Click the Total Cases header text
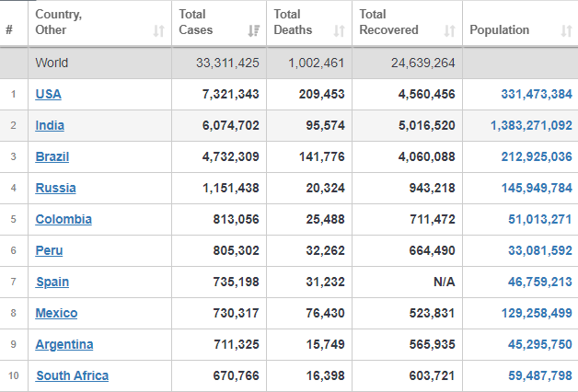Image resolution: width=578 pixels, height=392 pixels. pyautogui.click(x=196, y=22)
